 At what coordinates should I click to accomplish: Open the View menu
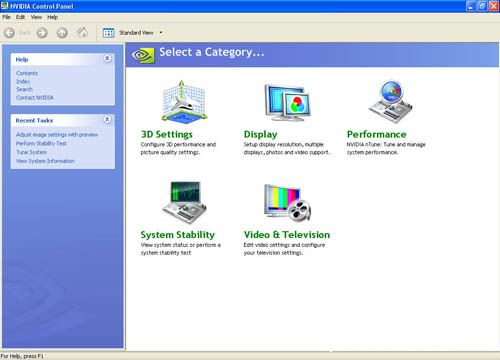[36, 17]
